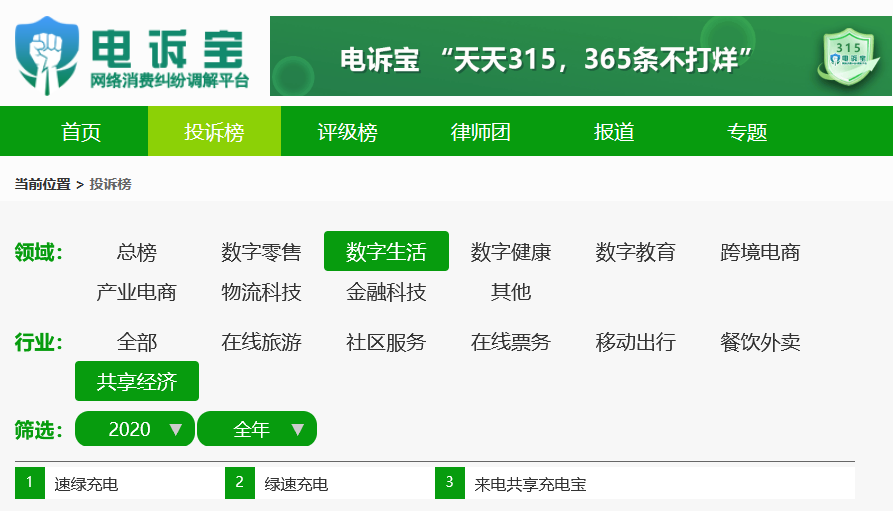Open the 天天315 banner advertisement

coord(580,56)
